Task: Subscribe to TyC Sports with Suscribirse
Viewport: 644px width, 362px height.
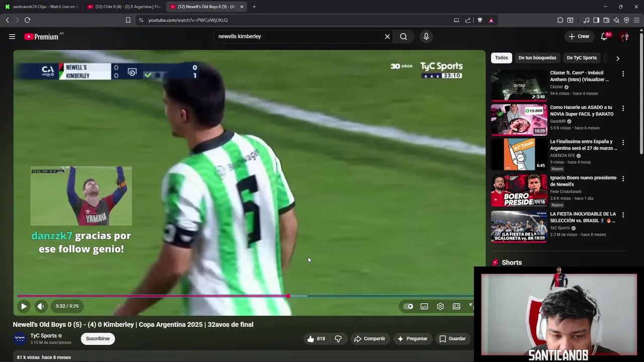Action: pos(98,339)
